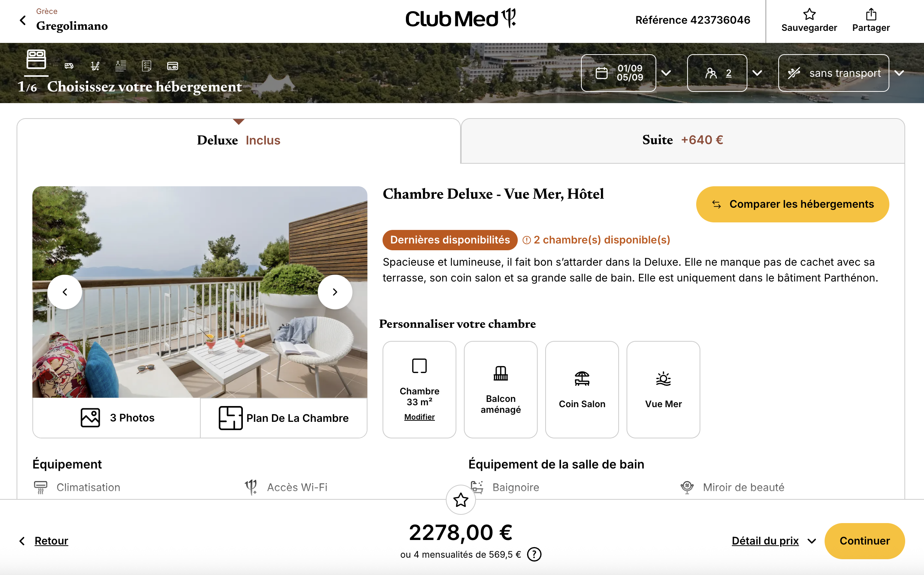Click the Modifier link under Chambre 33 m²
Screen dimensions: 924x575
coord(419,417)
